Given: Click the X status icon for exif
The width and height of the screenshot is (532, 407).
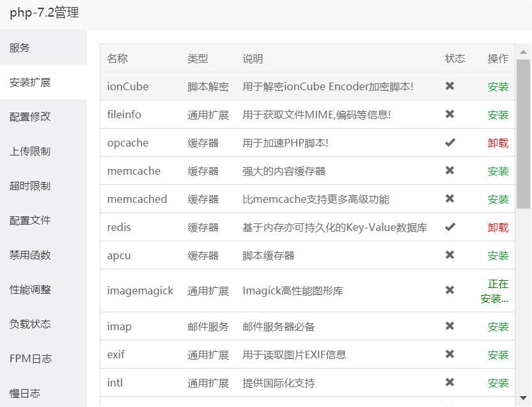Looking at the screenshot, I should [450, 354].
